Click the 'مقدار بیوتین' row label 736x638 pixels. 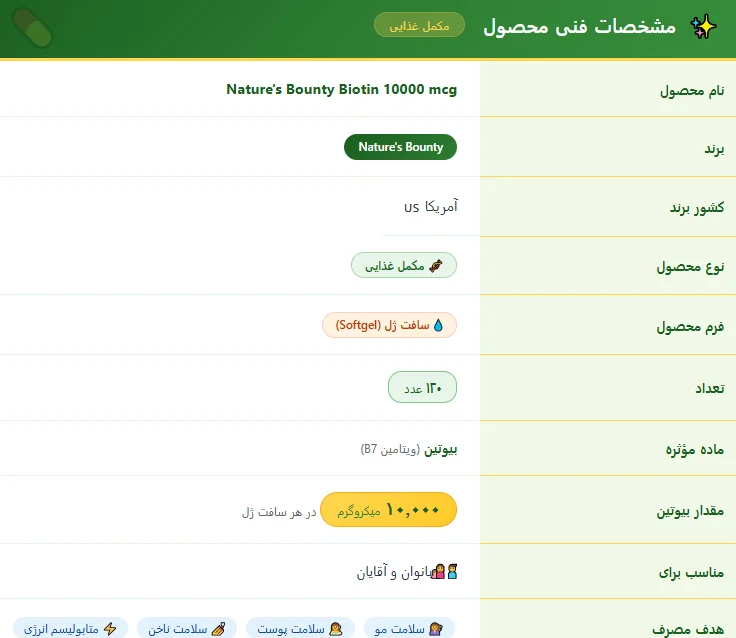(690, 510)
